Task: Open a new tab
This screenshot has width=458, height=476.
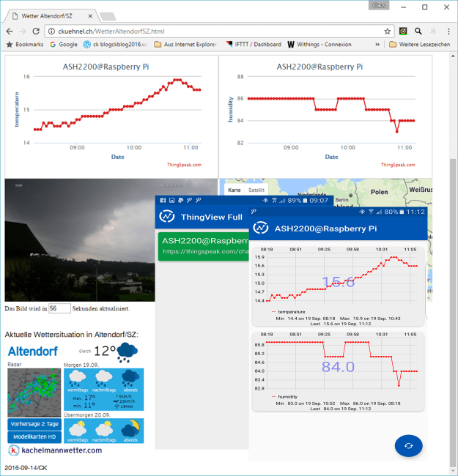Action: [108, 16]
